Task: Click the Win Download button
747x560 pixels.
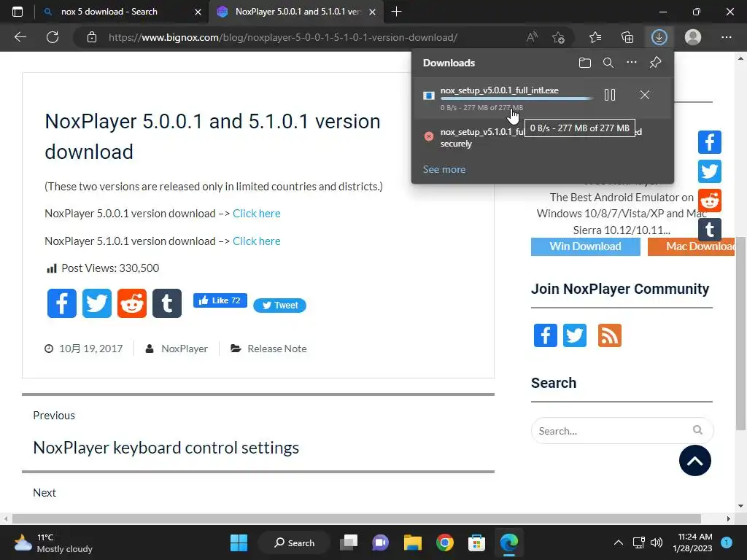Action: click(586, 246)
